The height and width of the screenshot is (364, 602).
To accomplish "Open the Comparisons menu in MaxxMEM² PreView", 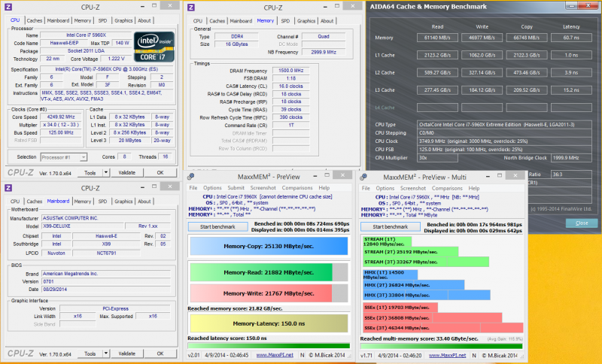I will click(x=298, y=187).
